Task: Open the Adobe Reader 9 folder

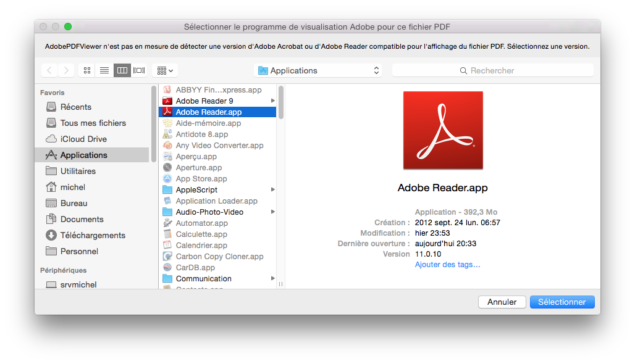Action: pyautogui.click(x=217, y=101)
